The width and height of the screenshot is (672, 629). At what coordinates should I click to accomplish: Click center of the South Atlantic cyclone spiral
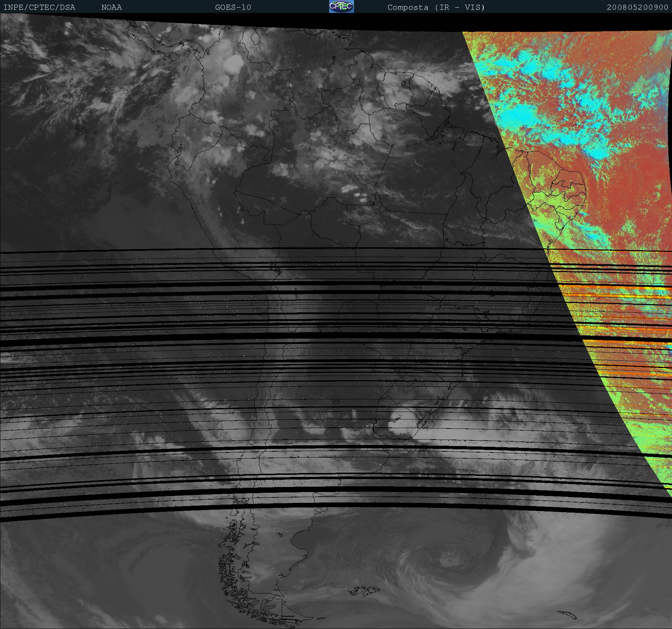pos(449,561)
